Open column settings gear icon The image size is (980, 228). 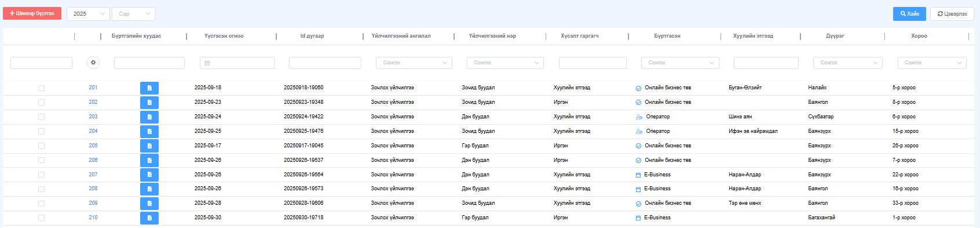(x=93, y=63)
